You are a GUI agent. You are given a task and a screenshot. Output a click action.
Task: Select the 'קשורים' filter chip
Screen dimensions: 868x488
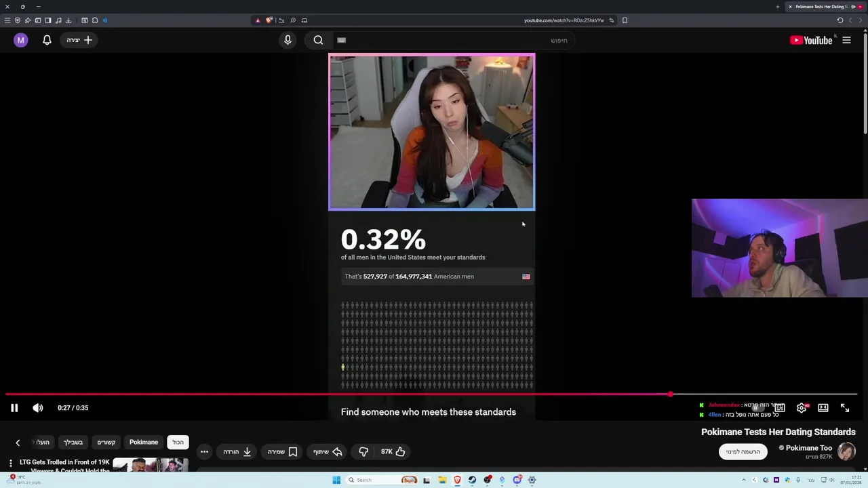[106, 442]
